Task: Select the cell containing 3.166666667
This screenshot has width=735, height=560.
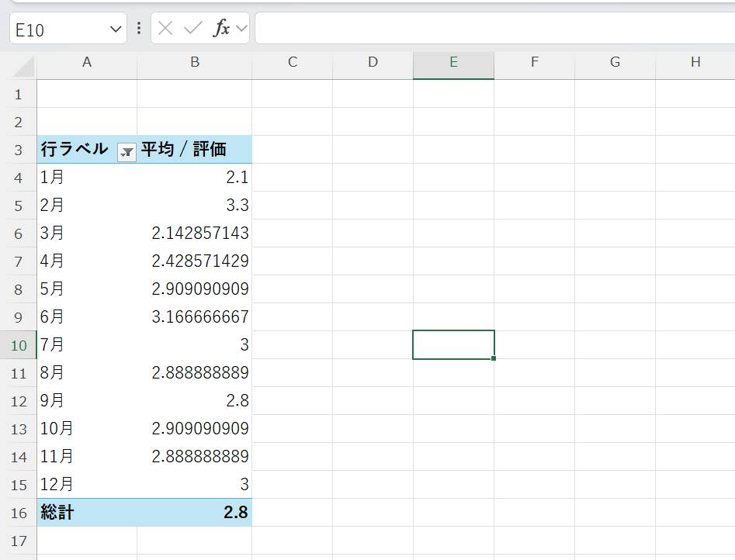Action: tap(194, 317)
